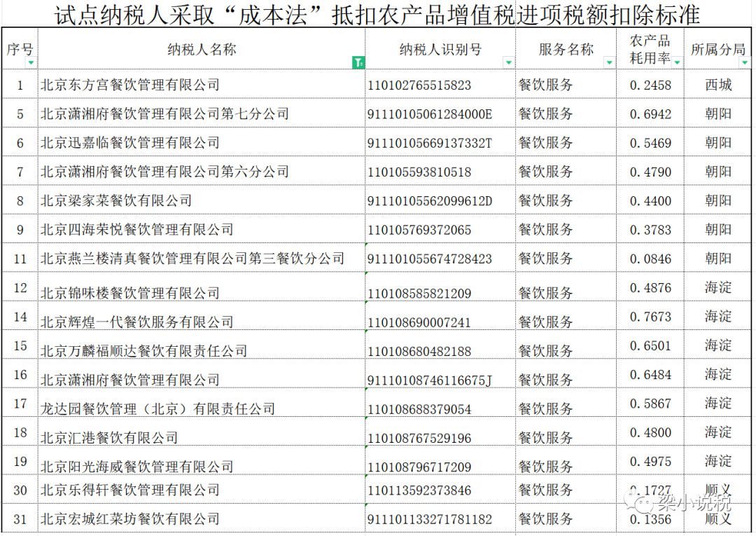Open the 服务名称 filter dropdown
The image size is (756, 536).
point(610,63)
